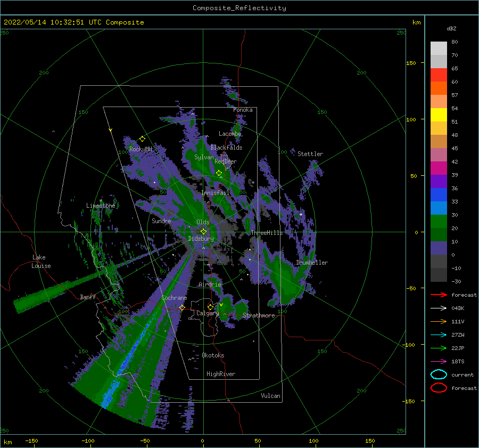This screenshot has width=479, height=448.
Task: Click the RedDeer city label
Action: pos(226,161)
